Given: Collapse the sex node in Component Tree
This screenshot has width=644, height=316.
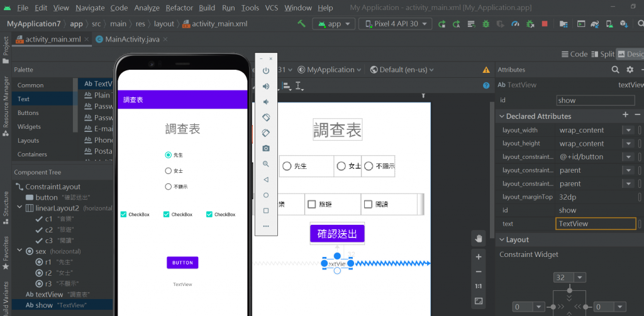Looking at the screenshot, I should click(19, 251).
